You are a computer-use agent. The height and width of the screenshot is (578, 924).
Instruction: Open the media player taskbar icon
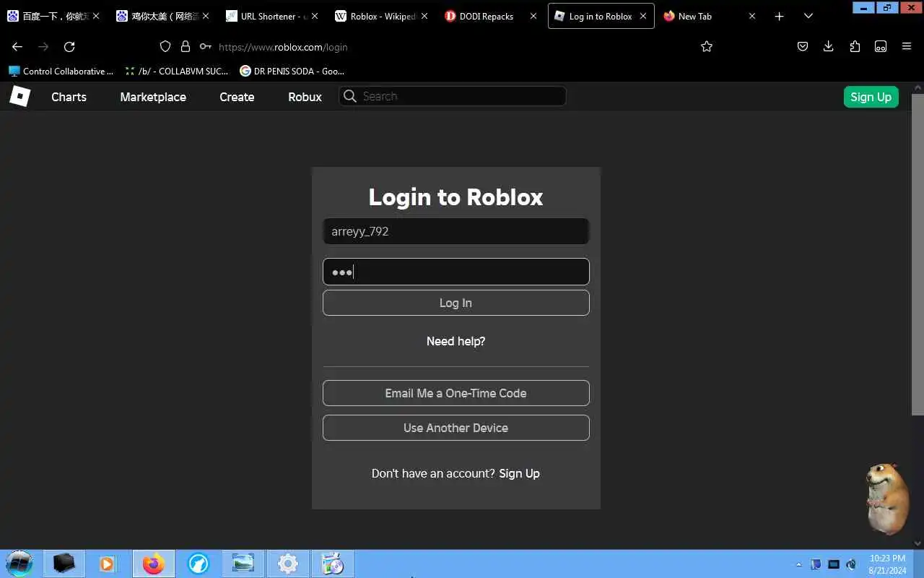click(107, 564)
